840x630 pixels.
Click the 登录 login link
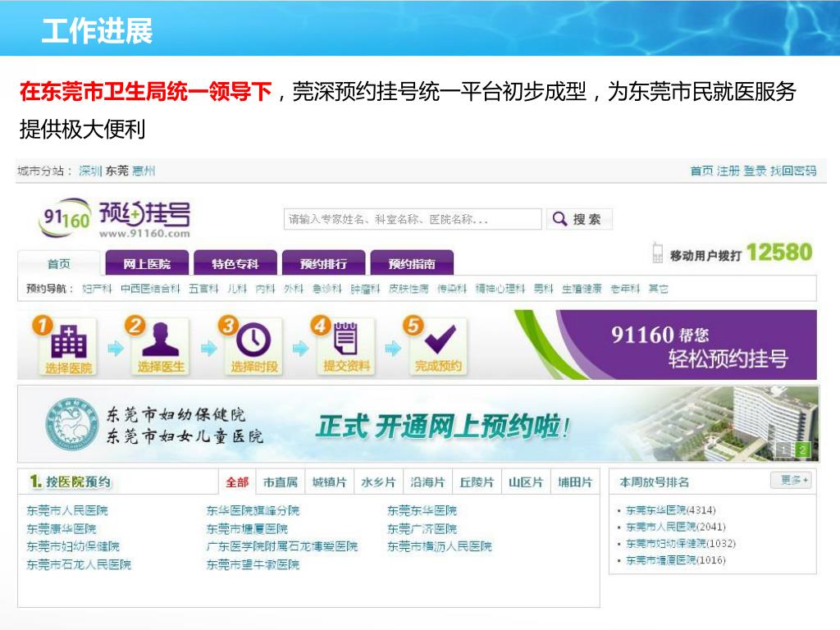756,171
